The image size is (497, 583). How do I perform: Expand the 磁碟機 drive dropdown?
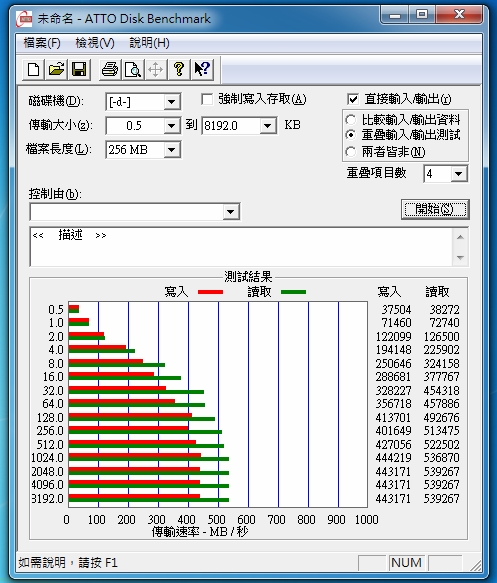pos(171,102)
